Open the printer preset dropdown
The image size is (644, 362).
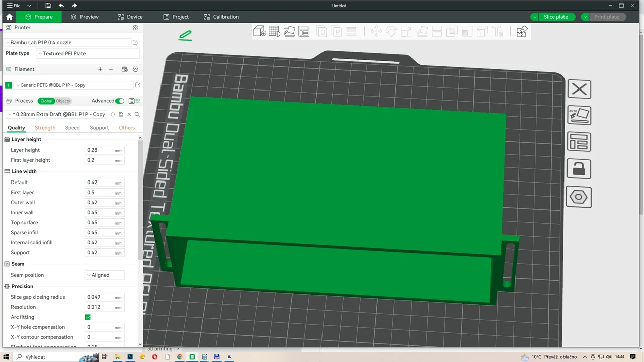[x=67, y=43]
